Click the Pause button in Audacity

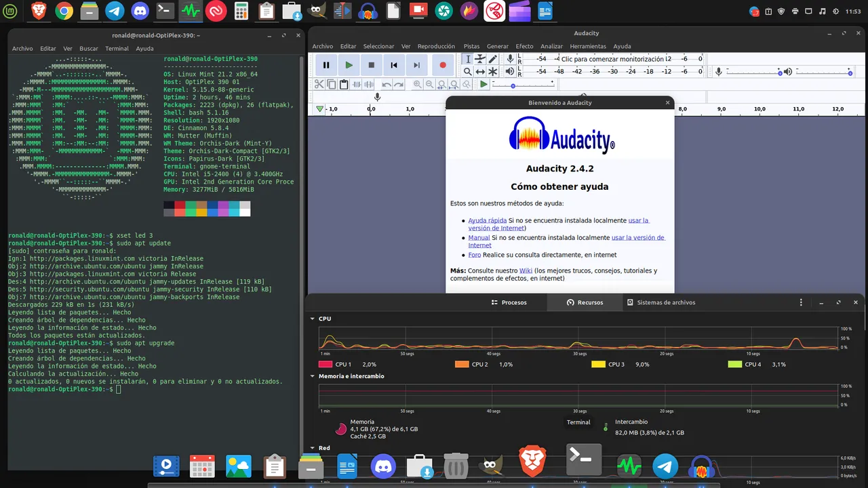pyautogui.click(x=326, y=65)
